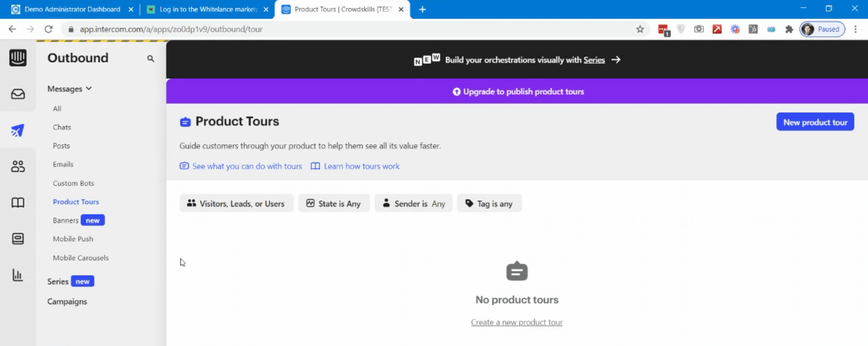Open the State is Any filter
The image size is (868, 346).
334,204
